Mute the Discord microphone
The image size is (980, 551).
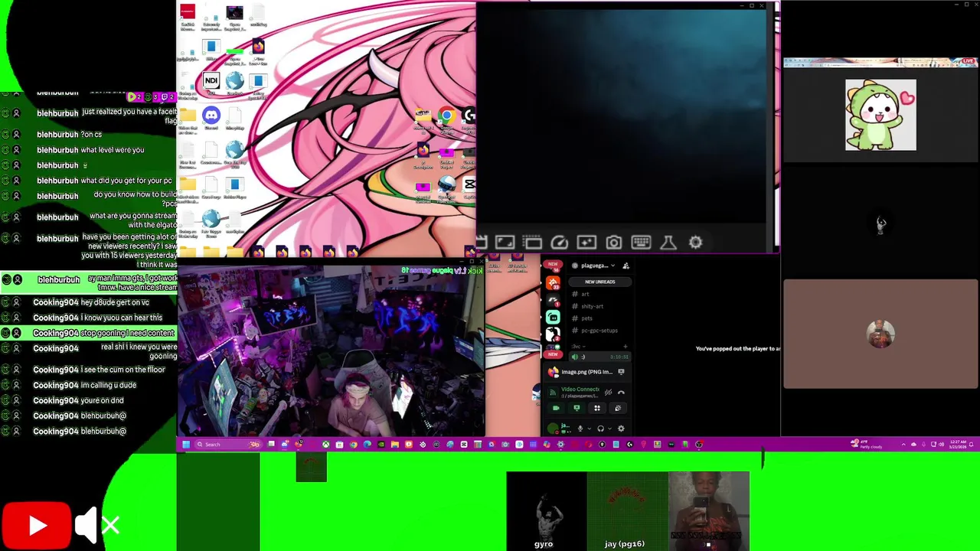(x=580, y=429)
